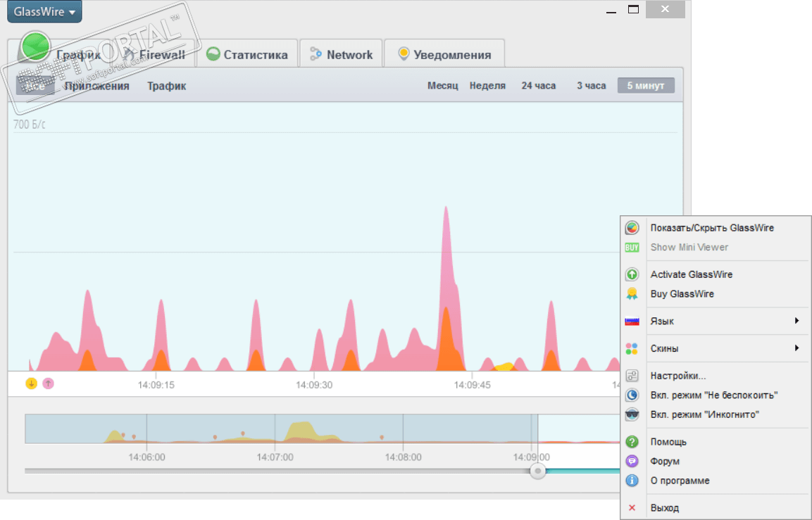Click the event marker near 14:08:00 in overview

pyautogui.click(x=382, y=438)
